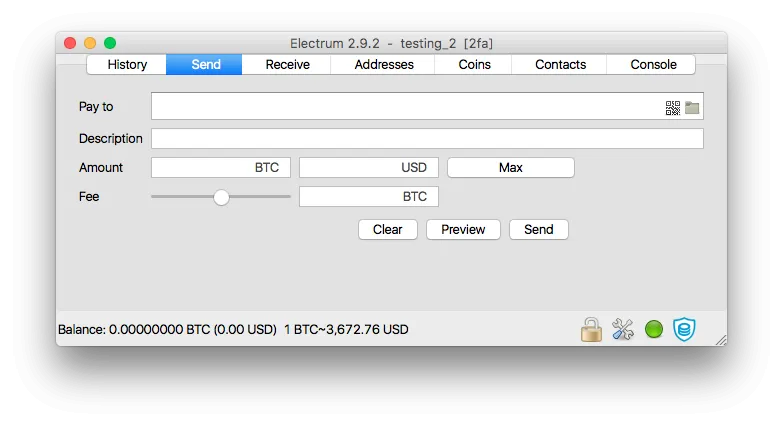Open the TrustedCoin shield icon
The width and height of the screenshot is (783, 426).
point(684,330)
